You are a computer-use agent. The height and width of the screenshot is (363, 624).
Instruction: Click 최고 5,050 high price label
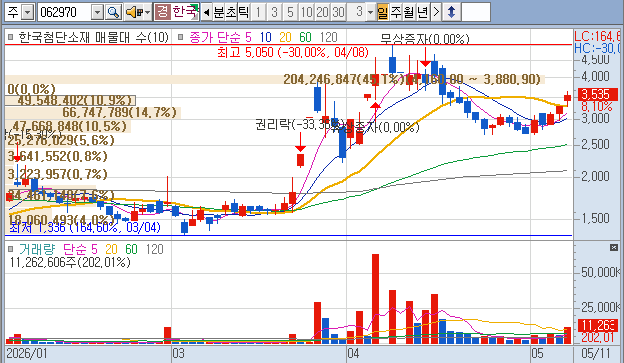tap(293, 52)
